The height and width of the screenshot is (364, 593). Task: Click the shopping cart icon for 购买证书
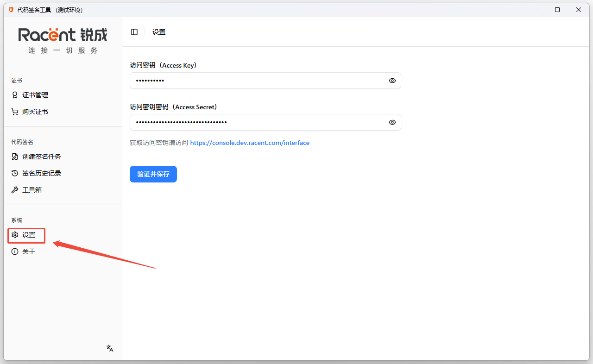tap(15, 112)
